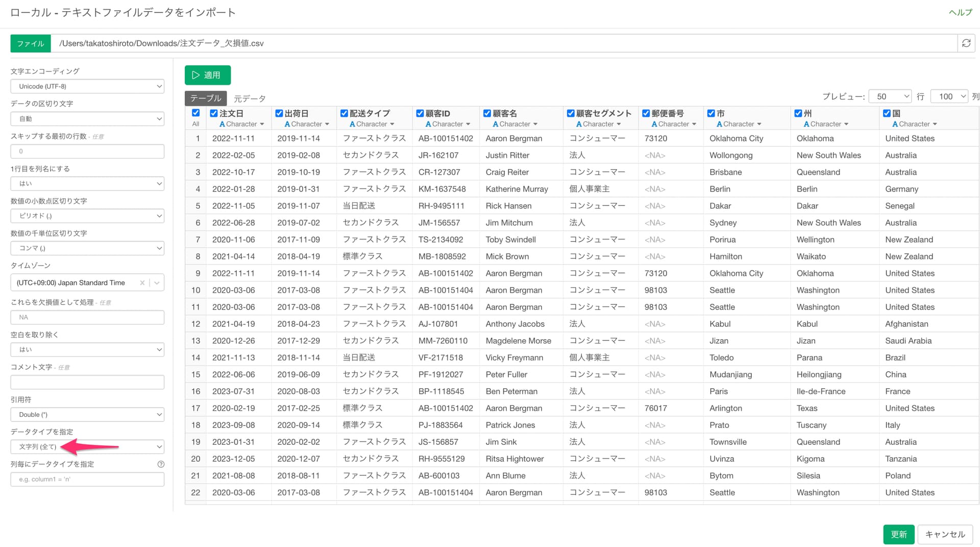Click the キャンセル button
Image resolution: width=980 pixels, height=547 pixels.
(x=945, y=534)
